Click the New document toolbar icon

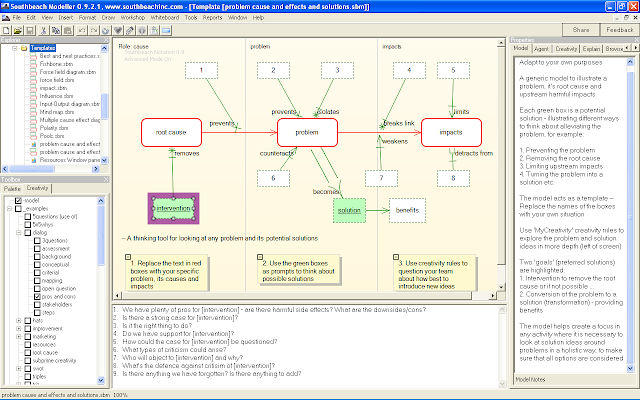click(7, 31)
